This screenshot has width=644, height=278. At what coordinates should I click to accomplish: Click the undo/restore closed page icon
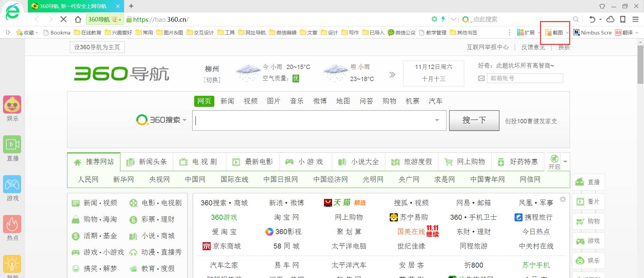pos(592,19)
